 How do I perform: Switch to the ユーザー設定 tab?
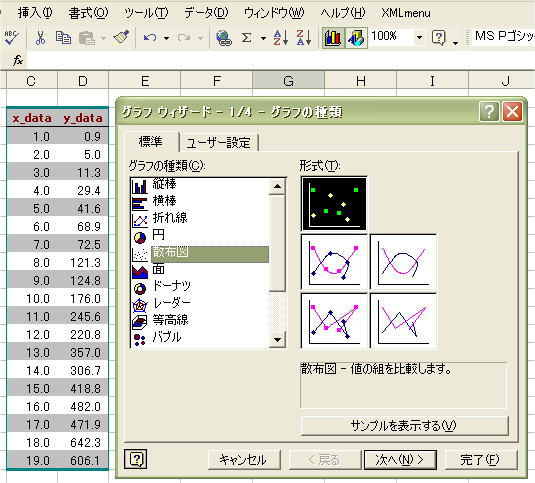pyautogui.click(x=219, y=143)
